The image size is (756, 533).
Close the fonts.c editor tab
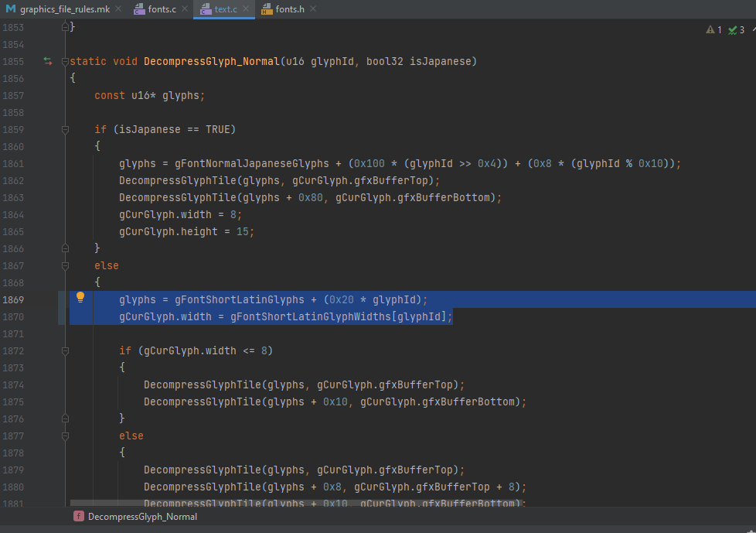(183, 9)
